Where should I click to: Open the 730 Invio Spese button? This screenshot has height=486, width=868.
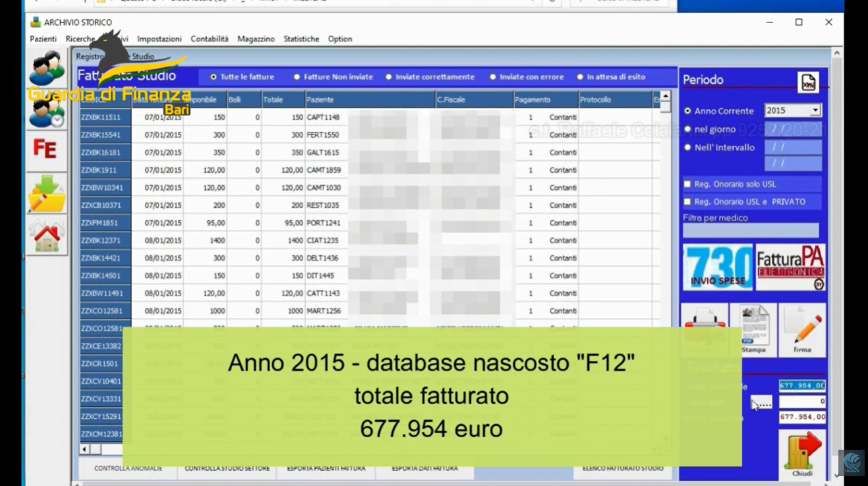coord(718,267)
